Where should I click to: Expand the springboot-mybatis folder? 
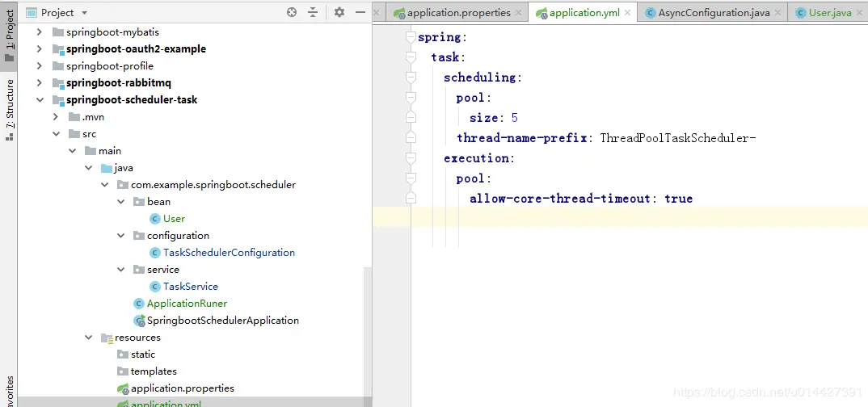[40, 32]
